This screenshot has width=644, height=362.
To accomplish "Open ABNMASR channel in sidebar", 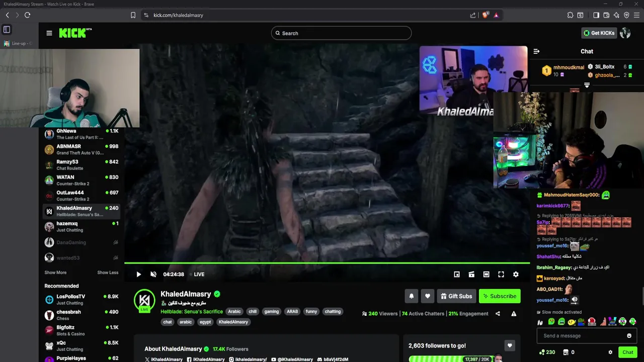I will pos(82,149).
